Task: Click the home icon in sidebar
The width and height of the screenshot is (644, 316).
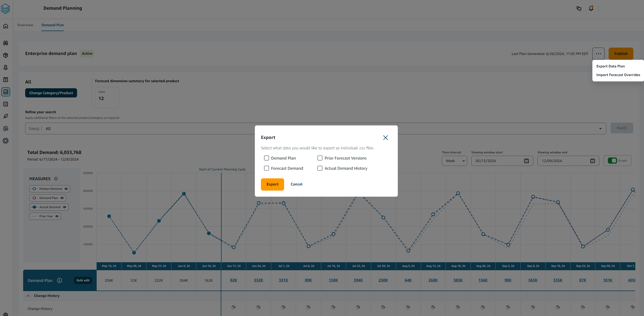Action: coord(6,26)
